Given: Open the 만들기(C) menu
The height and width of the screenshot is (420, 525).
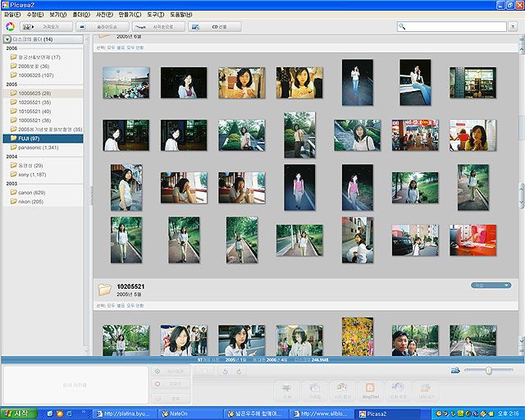Looking at the screenshot, I should pos(130,15).
